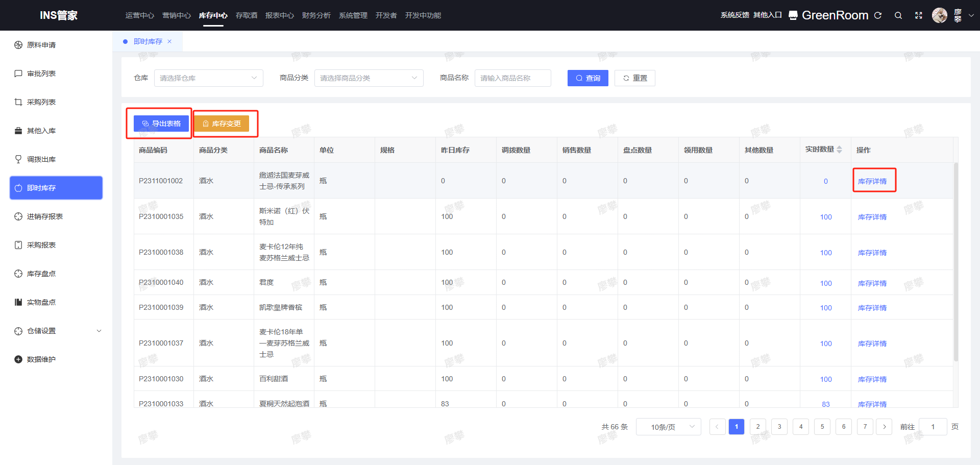Click 实时数量 100 for 君度

[826, 283]
